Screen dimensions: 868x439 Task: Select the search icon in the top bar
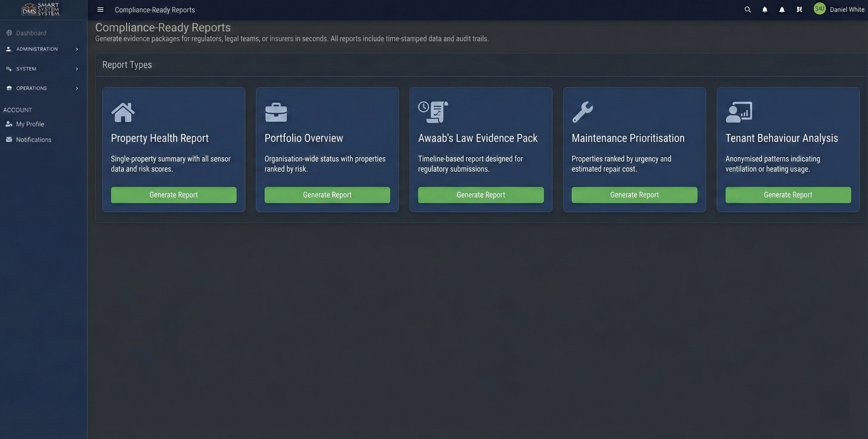[747, 10]
